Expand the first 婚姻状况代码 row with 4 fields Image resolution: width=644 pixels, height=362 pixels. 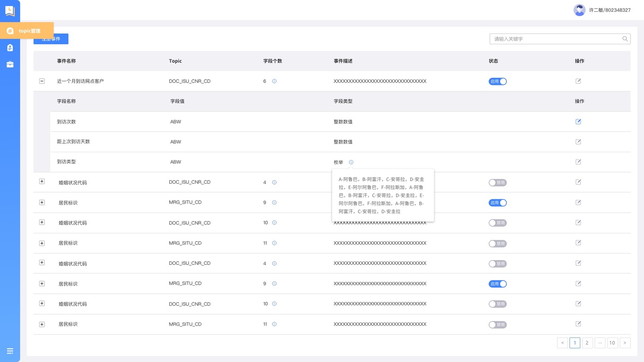click(x=42, y=181)
